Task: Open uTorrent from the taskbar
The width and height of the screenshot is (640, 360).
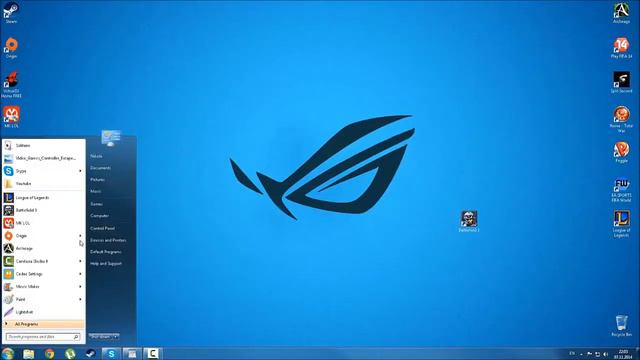Action: click(70, 353)
